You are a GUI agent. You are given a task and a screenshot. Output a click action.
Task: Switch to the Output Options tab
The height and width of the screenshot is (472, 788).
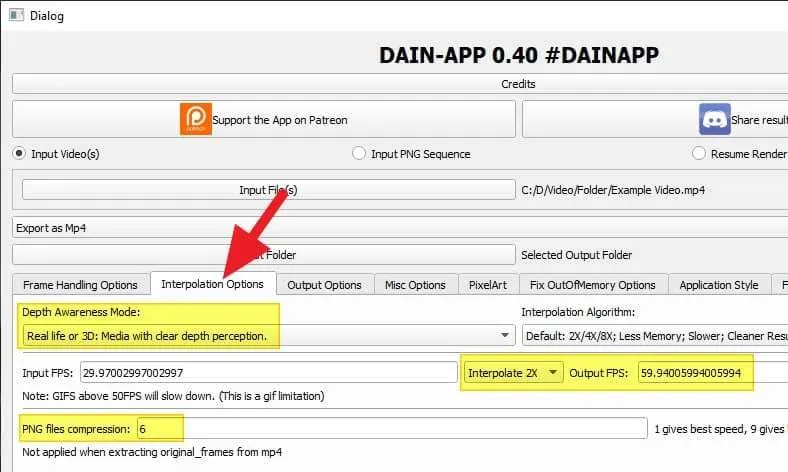click(x=324, y=285)
